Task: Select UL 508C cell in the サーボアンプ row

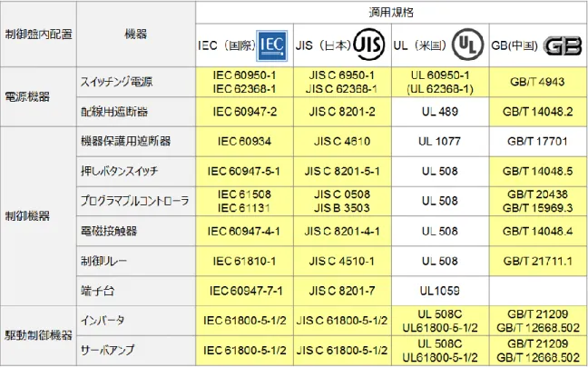Action: (x=440, y=351)
